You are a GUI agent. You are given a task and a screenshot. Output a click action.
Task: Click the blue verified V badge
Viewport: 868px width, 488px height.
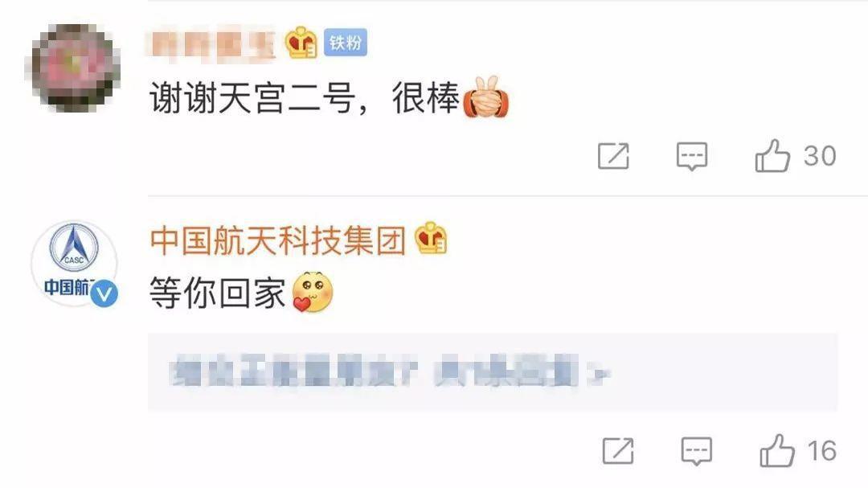tap(104, 293)
